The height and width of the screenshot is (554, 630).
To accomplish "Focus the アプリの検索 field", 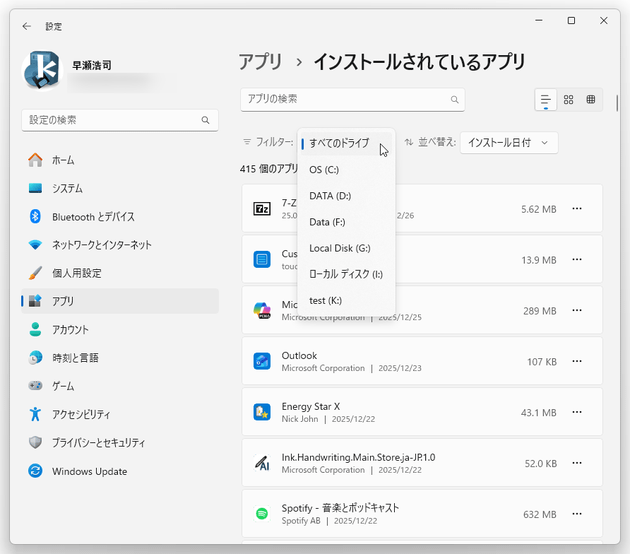I will [x=352, y=99].
